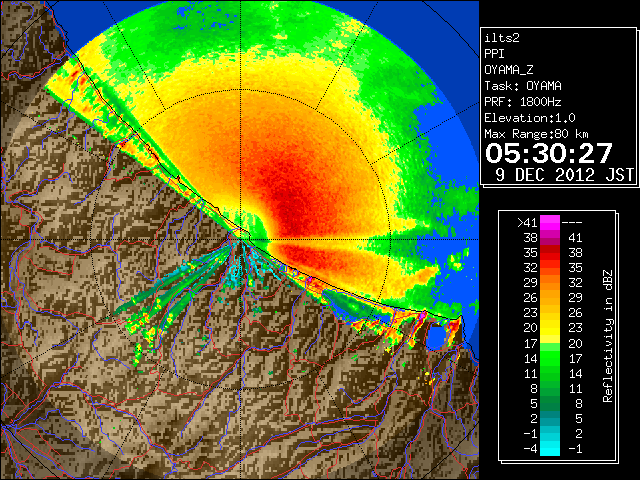Image resolution: width=640 pixels, height=480 pixels.
Task: Click the "PPI" scan type text
Action: pyautogui.click(x=494, y=54)
